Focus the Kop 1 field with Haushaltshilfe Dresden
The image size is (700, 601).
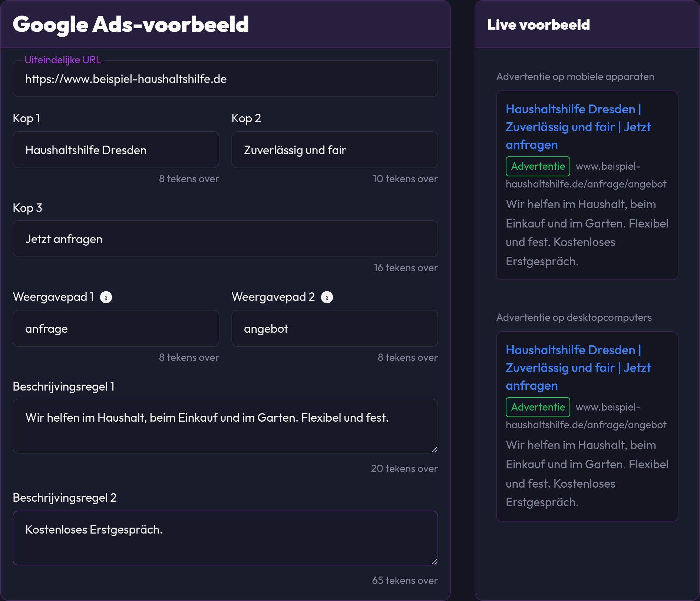[116, 150]
